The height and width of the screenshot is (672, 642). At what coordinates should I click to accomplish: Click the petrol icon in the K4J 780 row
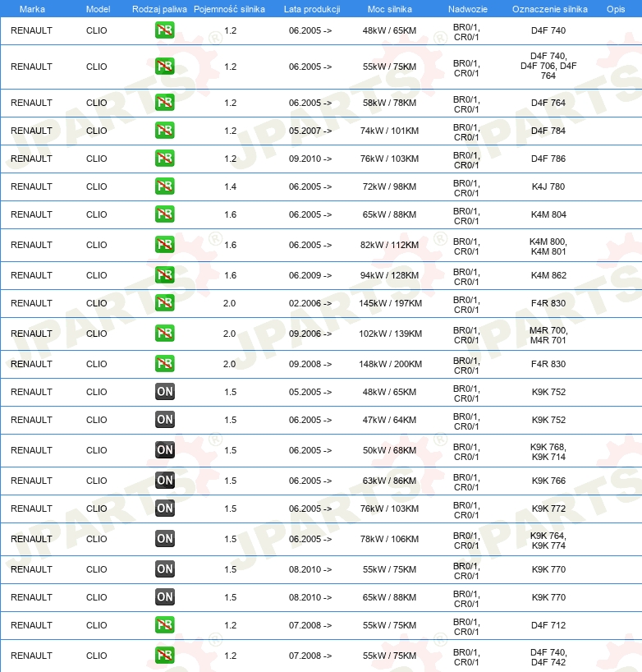pos(164,186)
